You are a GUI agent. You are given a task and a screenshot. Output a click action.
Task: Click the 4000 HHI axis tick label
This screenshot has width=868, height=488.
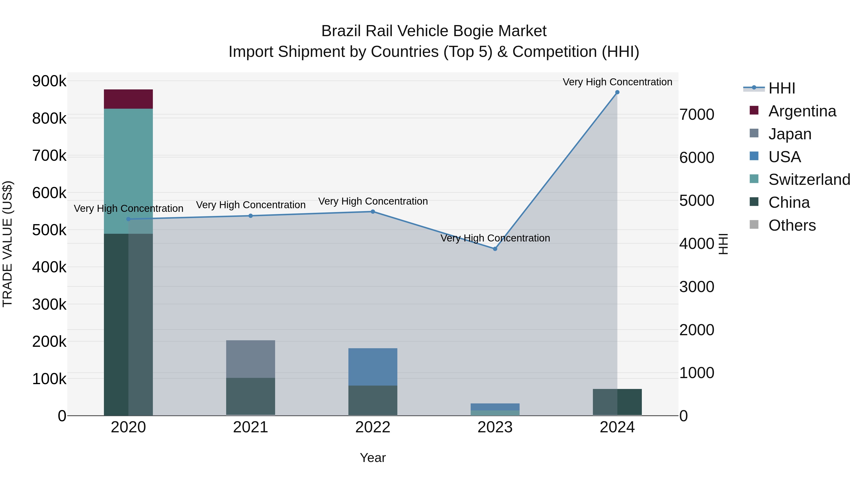(697, 244)
